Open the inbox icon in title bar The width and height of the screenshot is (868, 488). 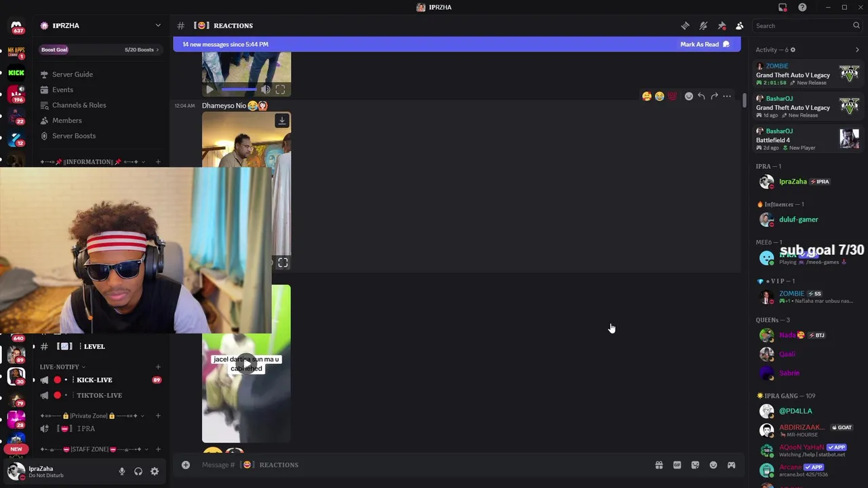[783, 7]
